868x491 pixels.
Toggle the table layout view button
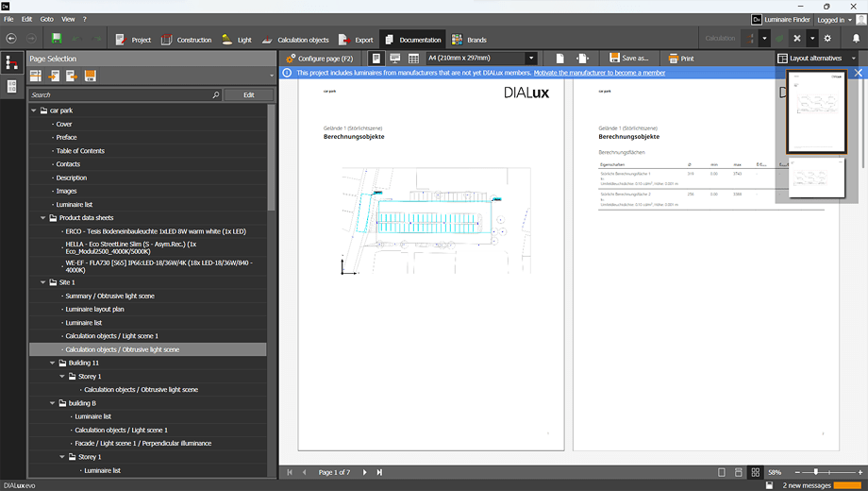[x=413, y=59]
